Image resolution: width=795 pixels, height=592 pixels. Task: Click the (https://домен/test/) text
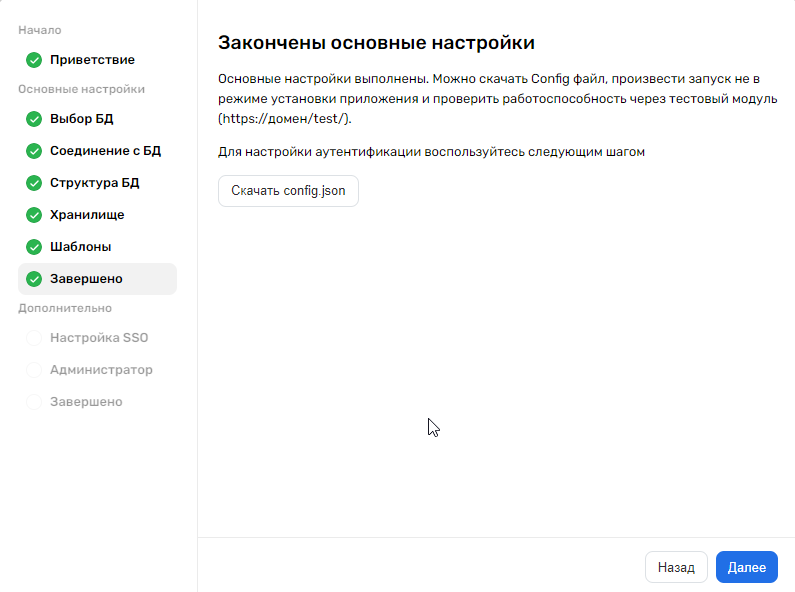point(285,119)
